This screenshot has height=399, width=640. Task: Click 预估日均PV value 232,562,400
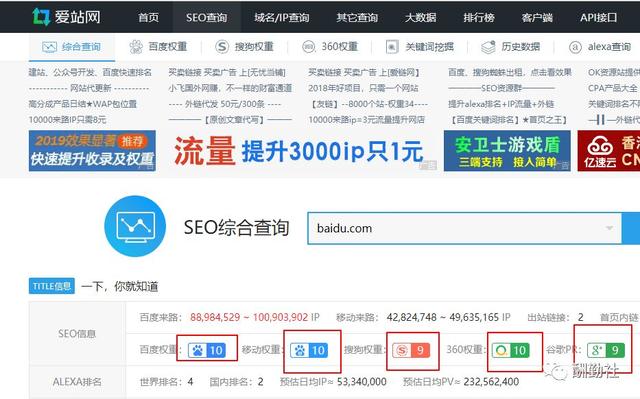point(491,382)
